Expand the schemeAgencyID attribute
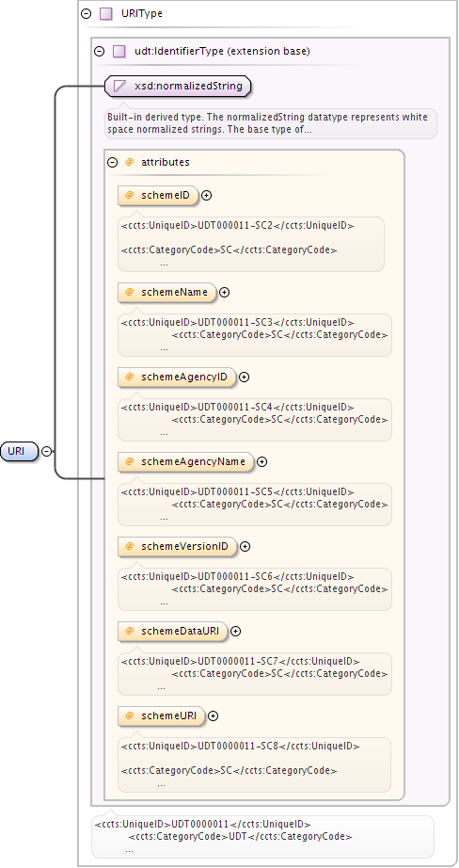 (x=244, y=377)
